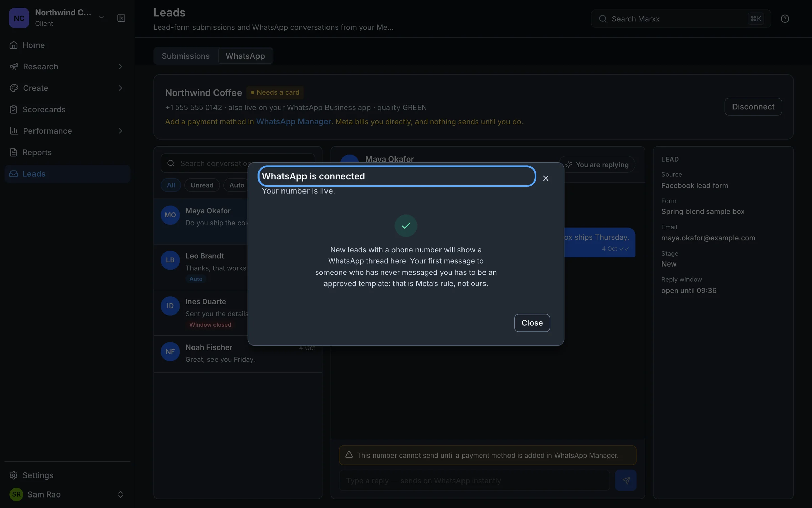The image size is (812, 508).
Task: Click the Home house icon
Action: (14, 45)
